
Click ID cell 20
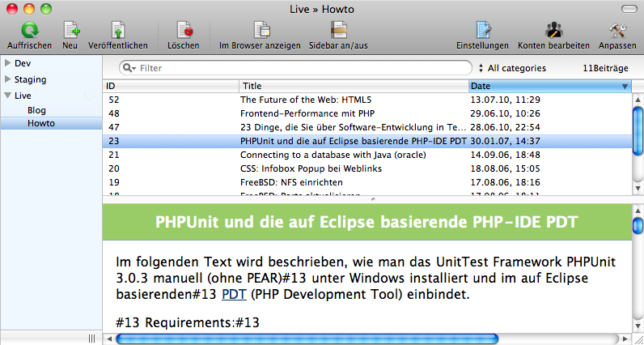tap(114, 168)
